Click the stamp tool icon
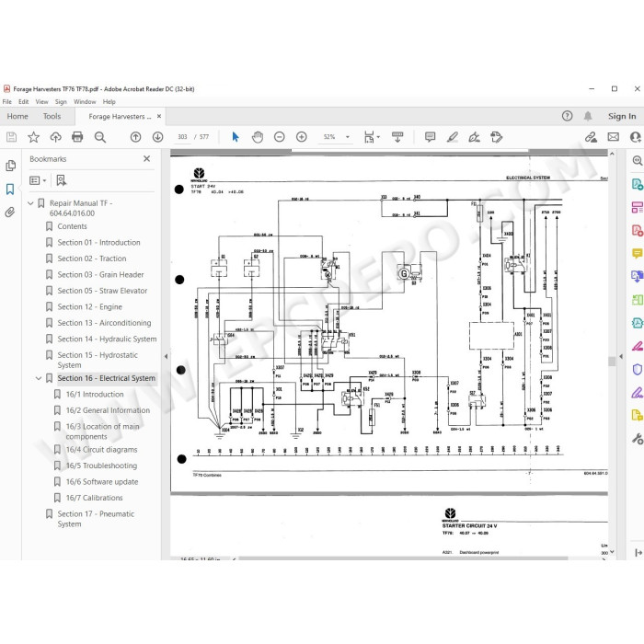Viewport: 644px width, 644px height. pos(497,137)
